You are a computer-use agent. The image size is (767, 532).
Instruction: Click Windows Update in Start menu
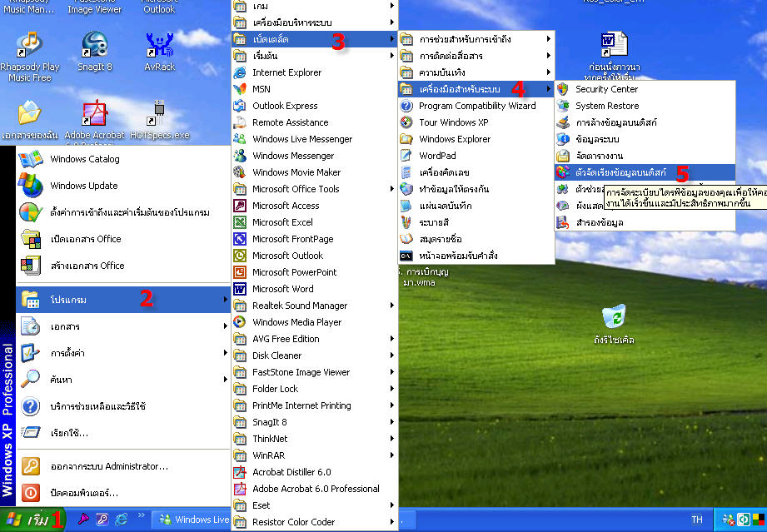[123, 186]
